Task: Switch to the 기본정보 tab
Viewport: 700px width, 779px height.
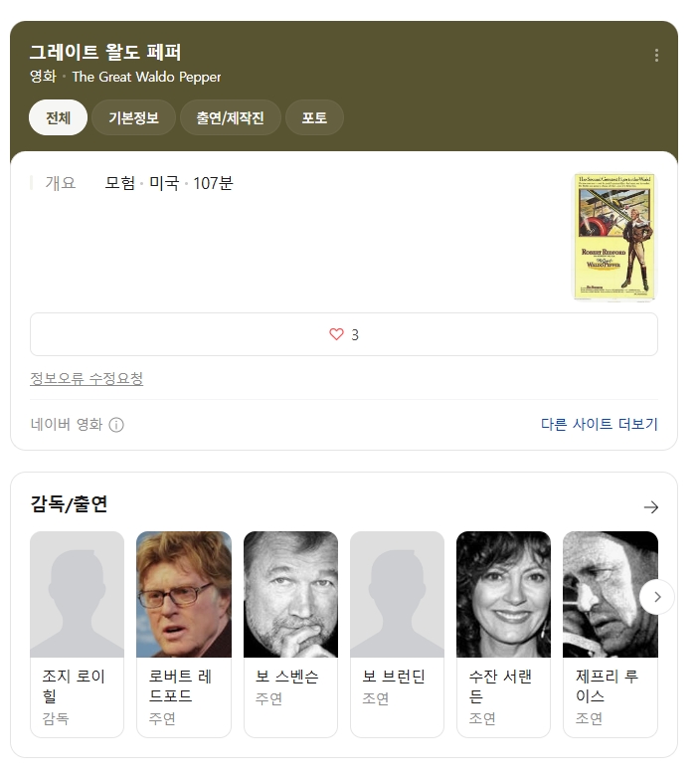Action: click(133, 117)
